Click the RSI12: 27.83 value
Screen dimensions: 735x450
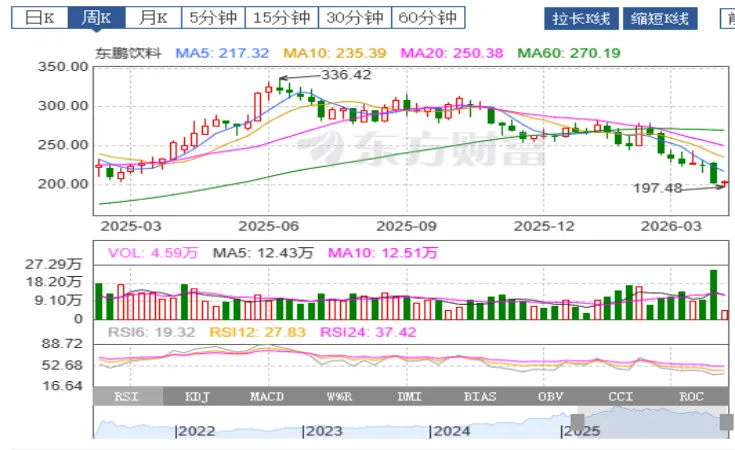[257, 332]
